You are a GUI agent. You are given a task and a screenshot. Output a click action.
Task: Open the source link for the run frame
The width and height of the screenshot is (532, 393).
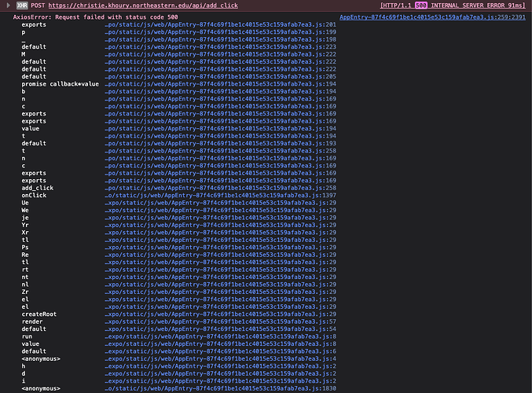tap(221, 336)
